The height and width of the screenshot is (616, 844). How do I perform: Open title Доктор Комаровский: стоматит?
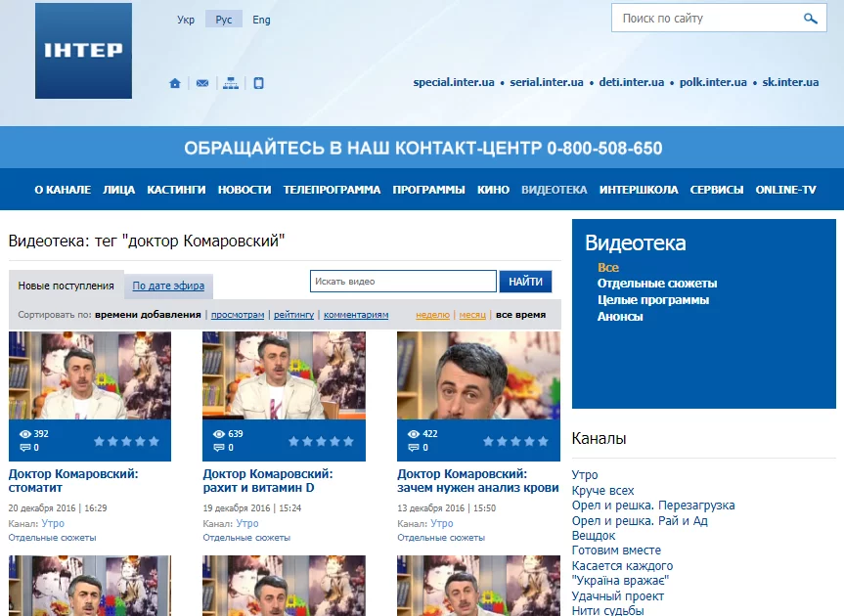coord(73,481)
